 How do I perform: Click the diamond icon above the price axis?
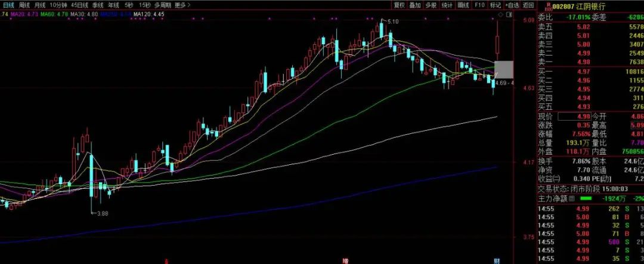click(500, 14)
